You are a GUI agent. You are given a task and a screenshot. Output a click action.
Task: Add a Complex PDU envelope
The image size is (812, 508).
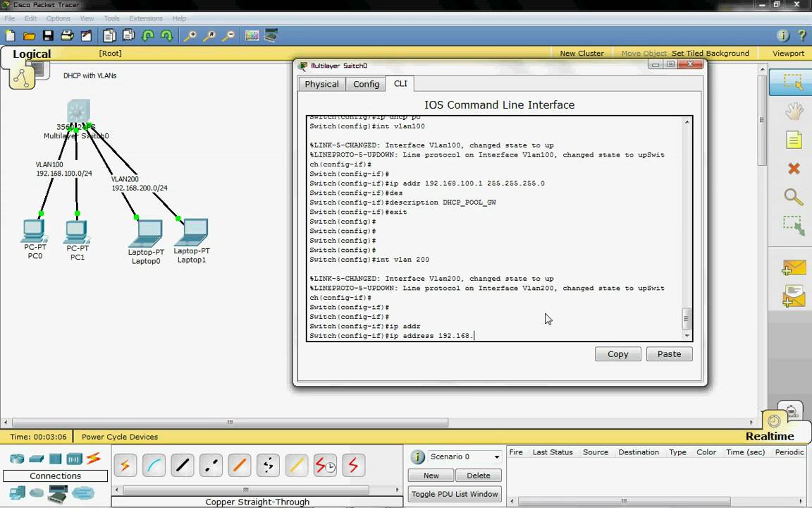(x=794, y=296)
